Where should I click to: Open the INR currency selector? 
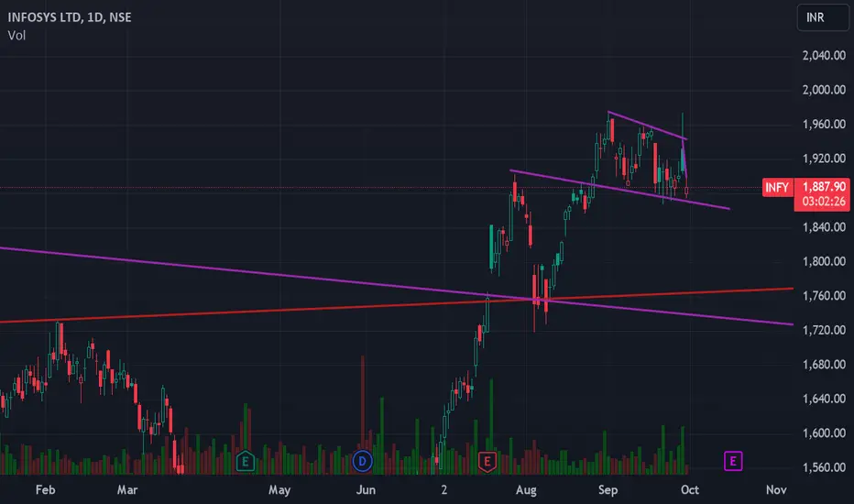[x=823, y=17]
